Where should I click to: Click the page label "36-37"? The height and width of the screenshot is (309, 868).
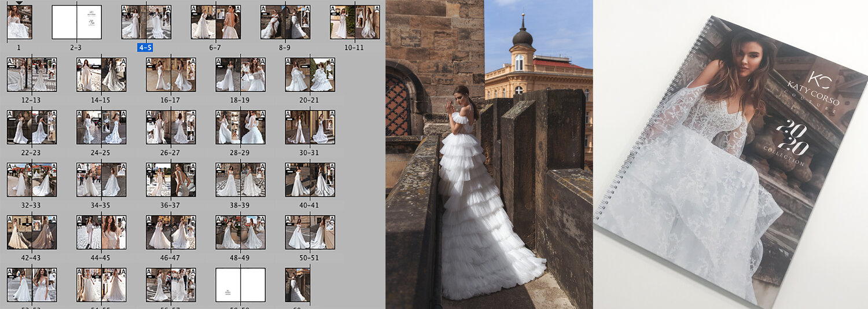[x=170, y=205]
